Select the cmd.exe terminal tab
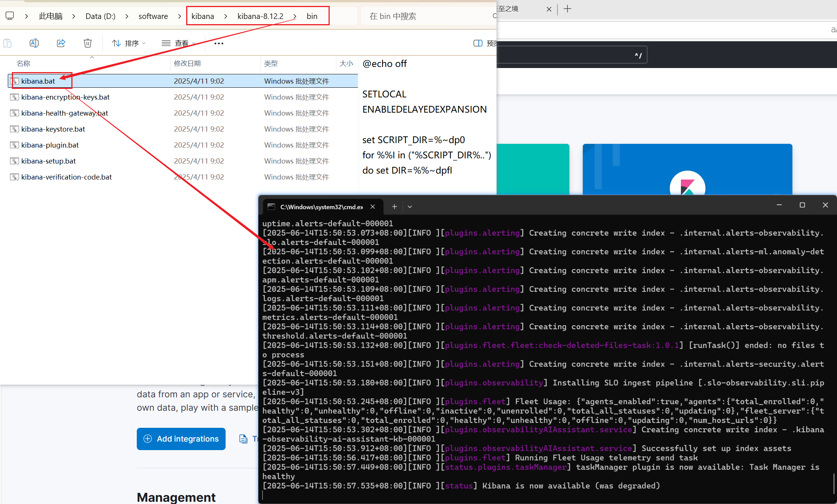 tap(321, 207)
